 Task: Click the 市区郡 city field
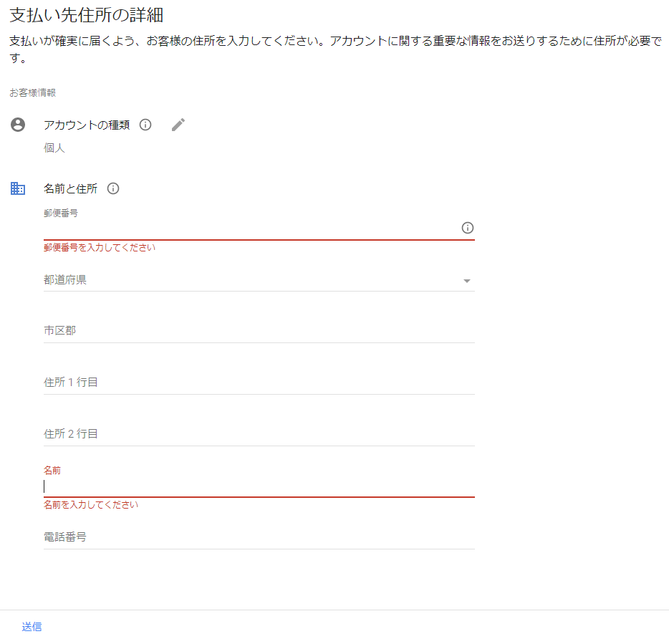[x=259, y=331]
